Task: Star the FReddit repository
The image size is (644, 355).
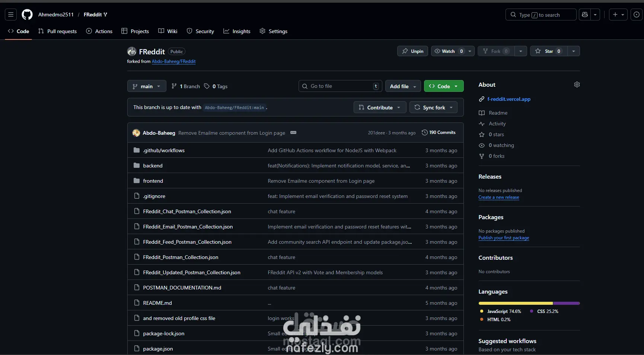Action: [x=549, y=51]
